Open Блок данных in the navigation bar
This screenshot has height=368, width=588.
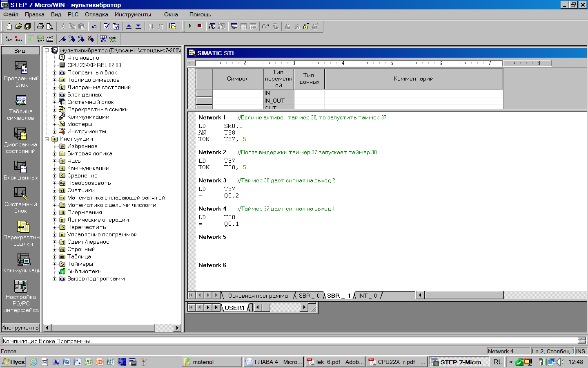click(x=21, y=171)
